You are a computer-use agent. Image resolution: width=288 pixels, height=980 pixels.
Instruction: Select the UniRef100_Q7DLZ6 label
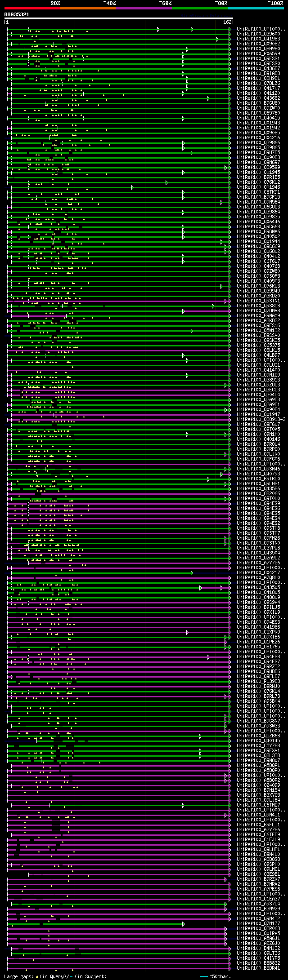pyautogui.click(x=258, y=83)
